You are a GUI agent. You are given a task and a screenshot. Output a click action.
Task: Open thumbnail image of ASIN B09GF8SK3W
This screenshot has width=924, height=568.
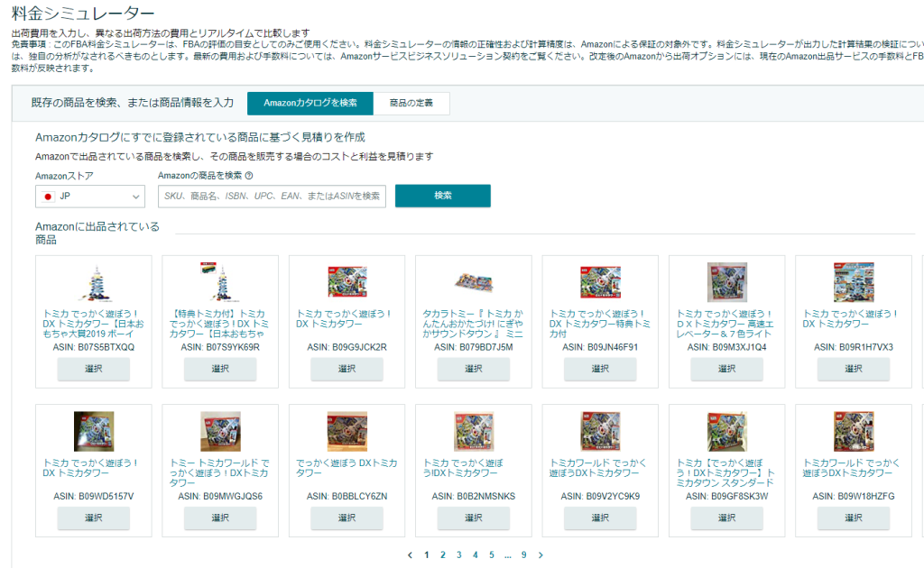click(727, 432)
